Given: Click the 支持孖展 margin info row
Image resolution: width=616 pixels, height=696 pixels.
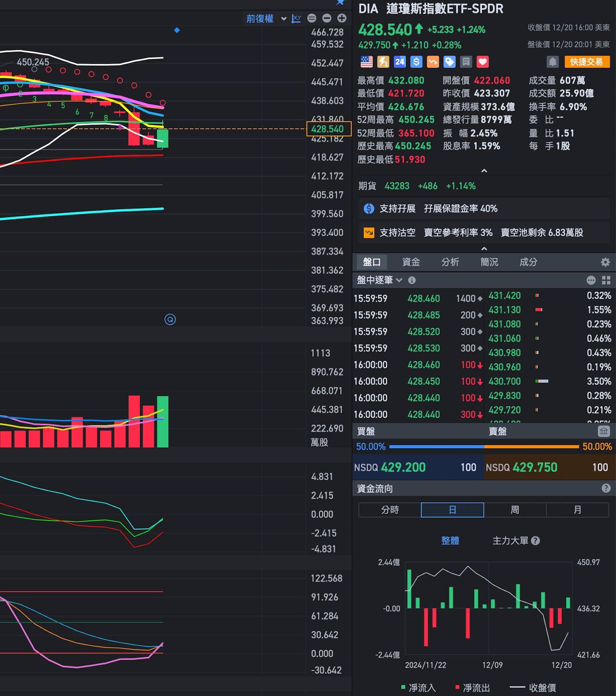Looking at the screenshot, I should coord(484,209).
